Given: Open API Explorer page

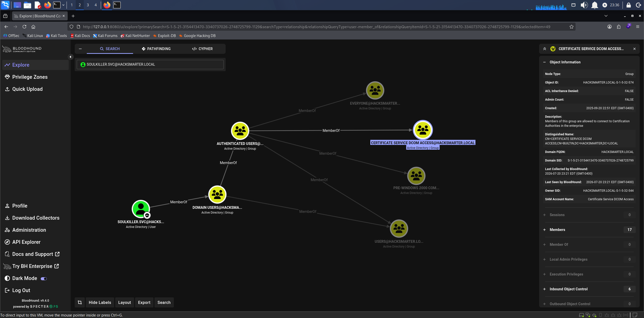Looking at the screenshot, I should [35, 242].
